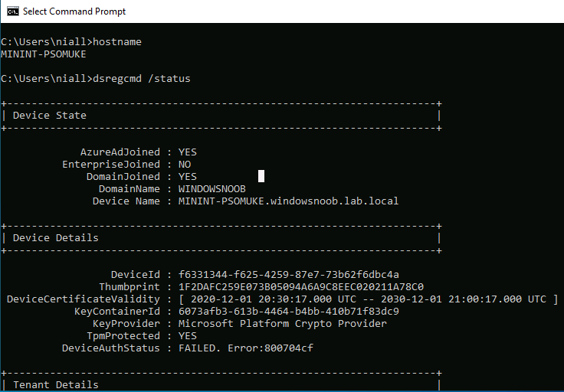Click the Device Details section header

[x=56, y=238]
